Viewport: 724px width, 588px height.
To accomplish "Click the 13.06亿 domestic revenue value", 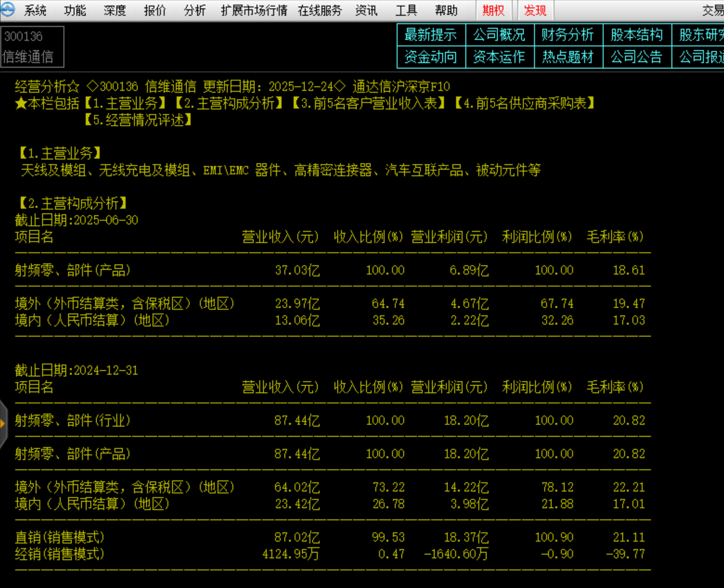I will click(298, 320).
